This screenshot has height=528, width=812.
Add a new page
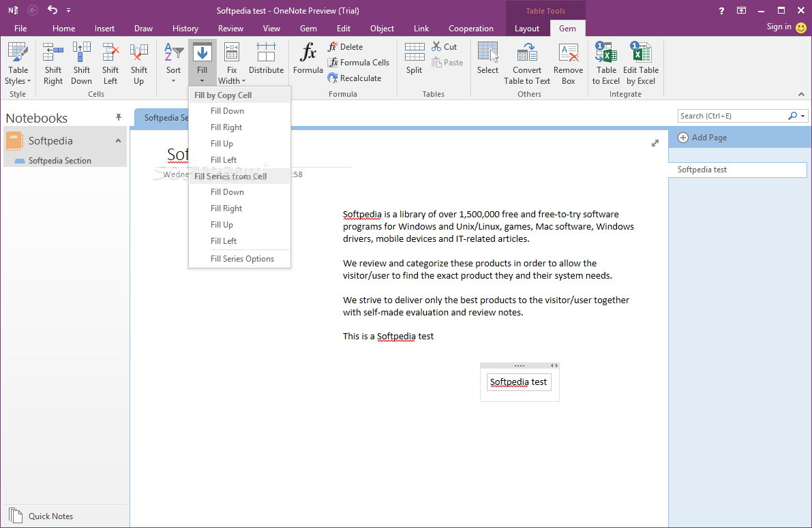click(x=702, y=137)
